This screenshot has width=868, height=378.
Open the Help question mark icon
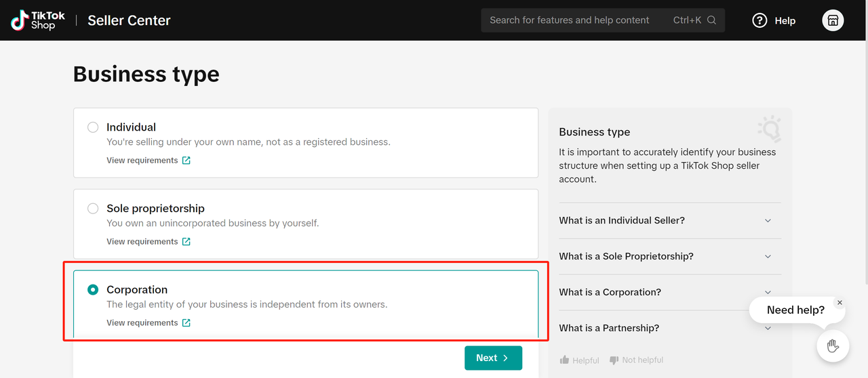759,20
